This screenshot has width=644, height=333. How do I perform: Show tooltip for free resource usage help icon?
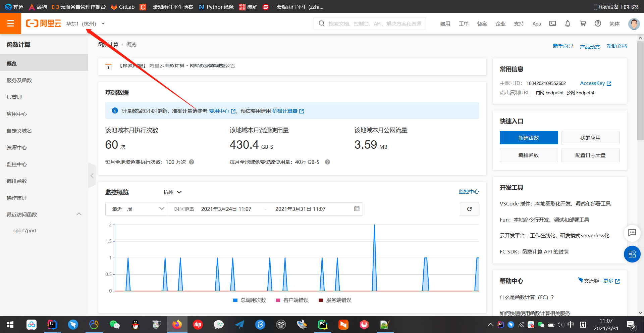(x=327, y=162)
